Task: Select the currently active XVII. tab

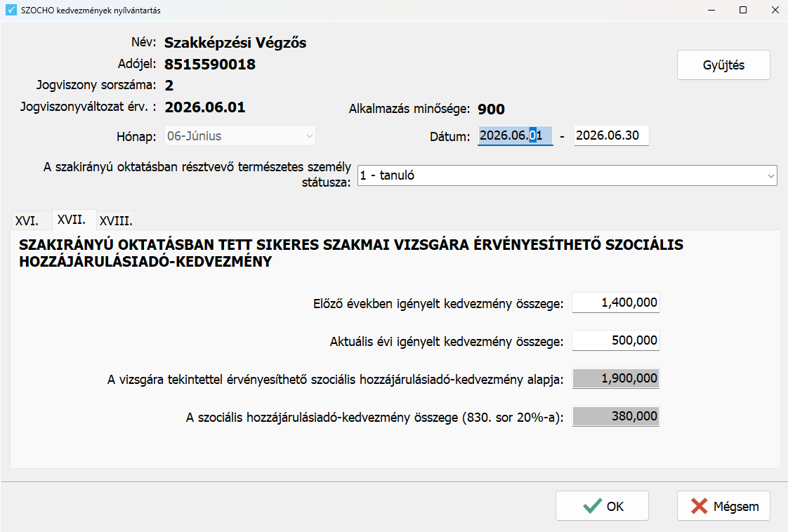Action: pos(73,220)
